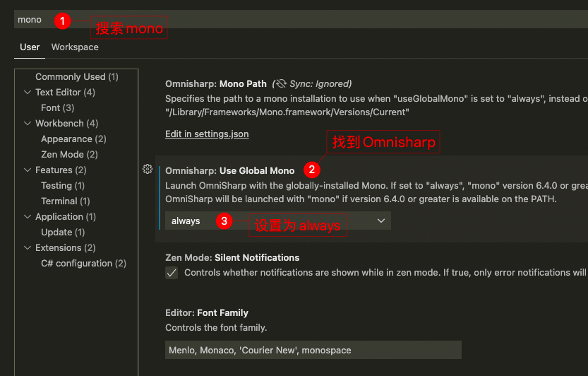This screenshot has width=588, height=376.
Task: Select Application (1) tree label
Action: pos(66,216)
